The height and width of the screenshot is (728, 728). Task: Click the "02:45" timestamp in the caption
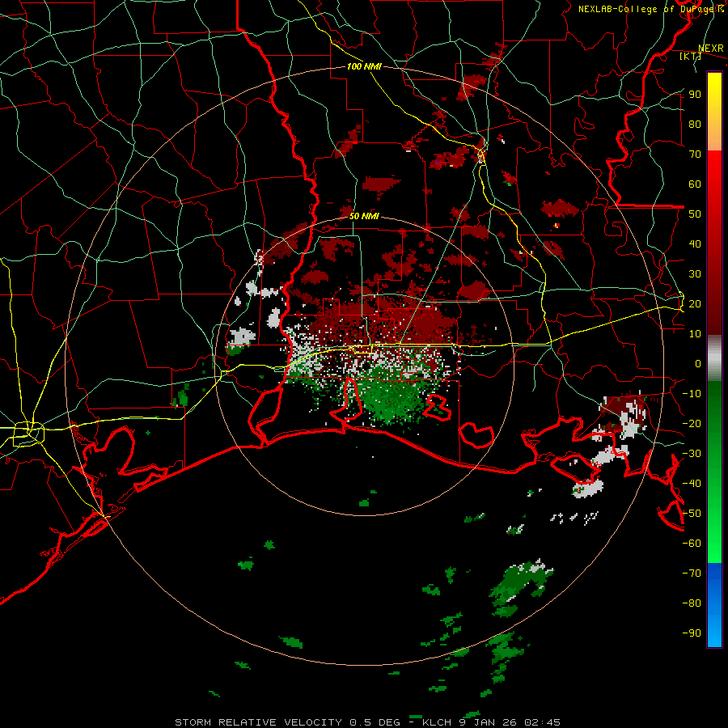click(x=542, y=722)
